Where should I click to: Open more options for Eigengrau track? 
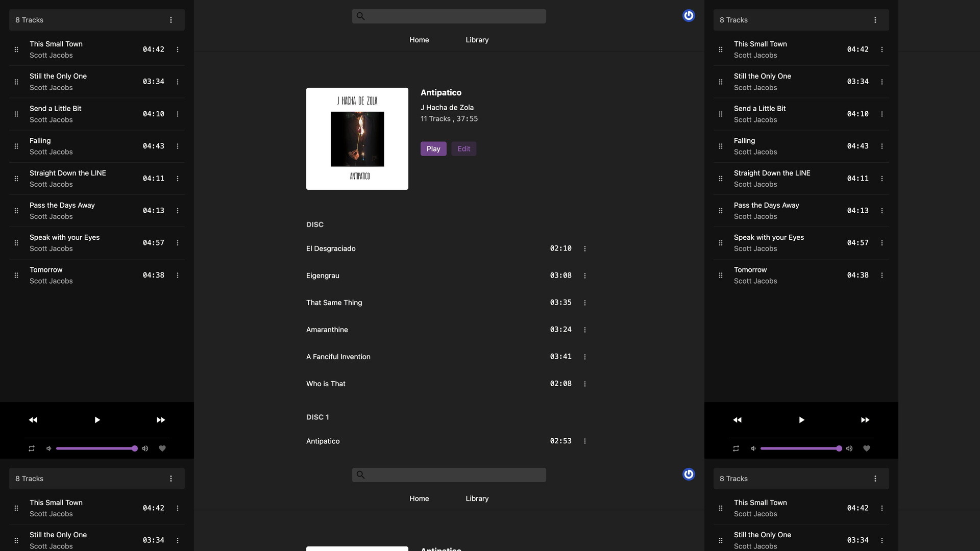coord(585,276)
